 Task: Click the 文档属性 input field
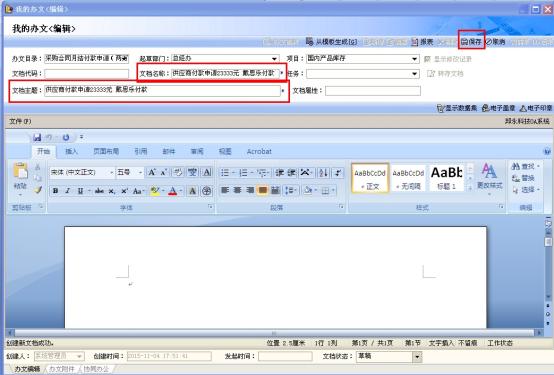pyautogui.click(x=373, y=91)
